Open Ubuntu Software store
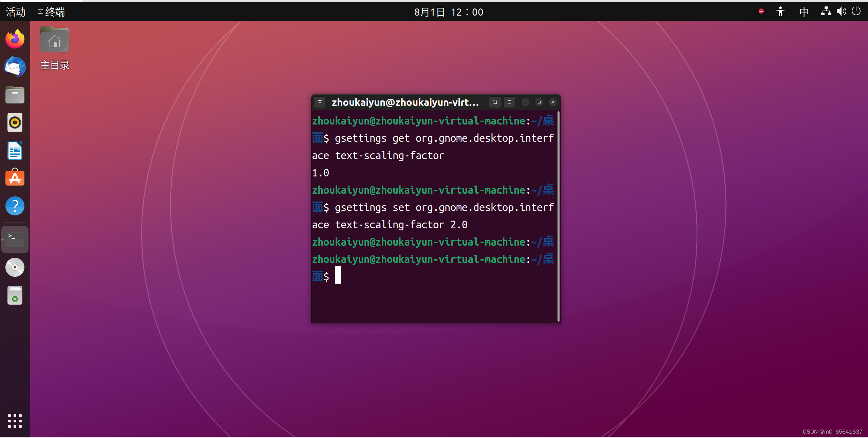 [x=15, y=178]
